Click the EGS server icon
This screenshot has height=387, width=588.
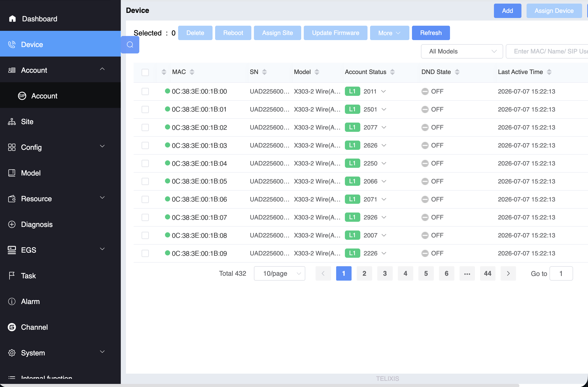click(x=12, y=250)
